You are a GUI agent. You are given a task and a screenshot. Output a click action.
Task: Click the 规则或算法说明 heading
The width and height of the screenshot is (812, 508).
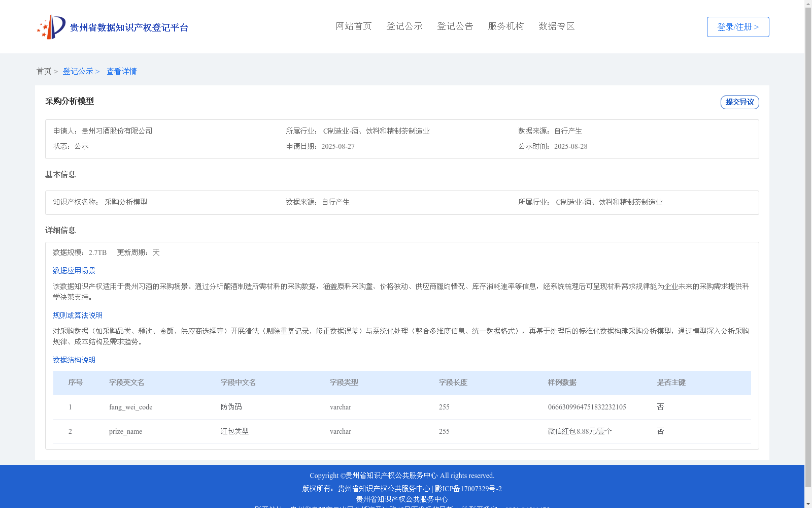[x=78, y=315]
